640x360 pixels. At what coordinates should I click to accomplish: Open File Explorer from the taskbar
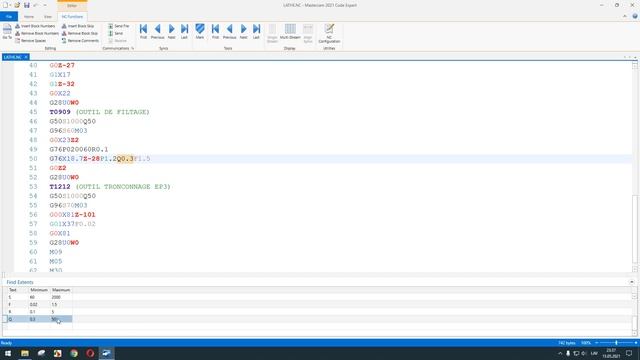pos(25,353)
